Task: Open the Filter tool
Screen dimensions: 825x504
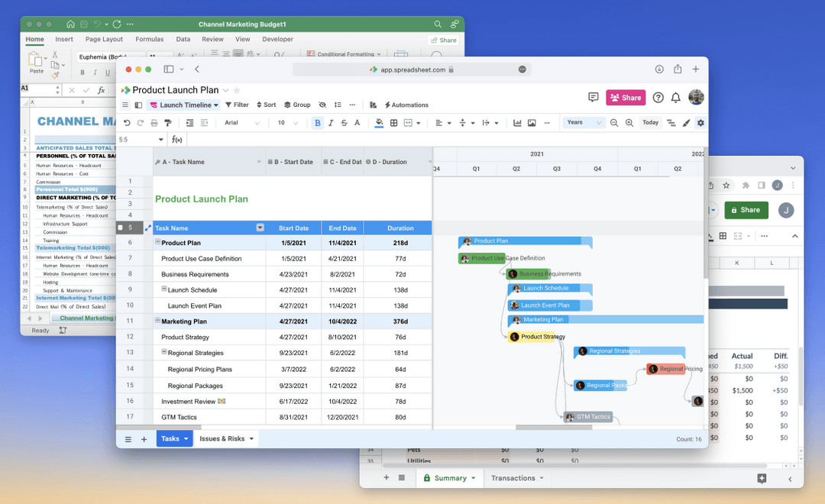Action: click(x=237, y=105)
